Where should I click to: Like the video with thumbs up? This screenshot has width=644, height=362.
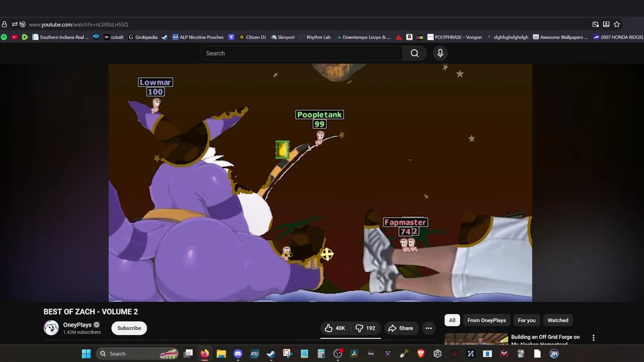pos(335,328)
